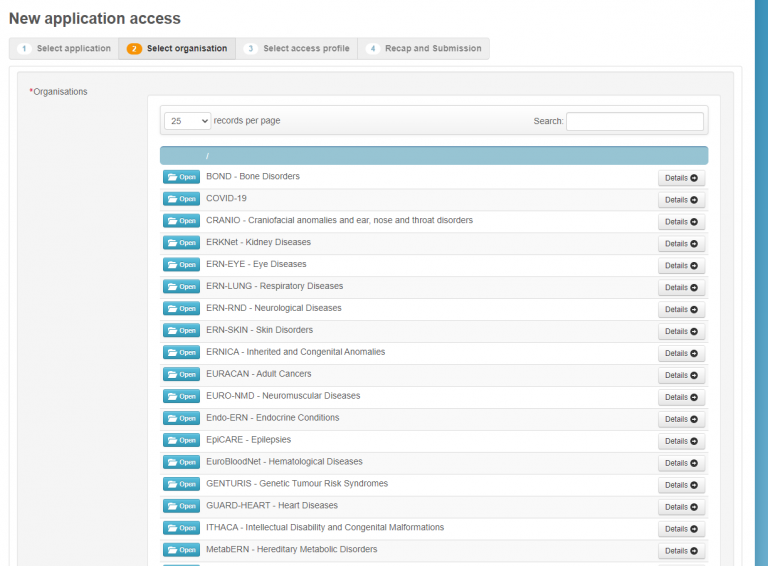Open the ITHACA organisation folder
This screenshot has width=768, height=566.
(181, 528)
